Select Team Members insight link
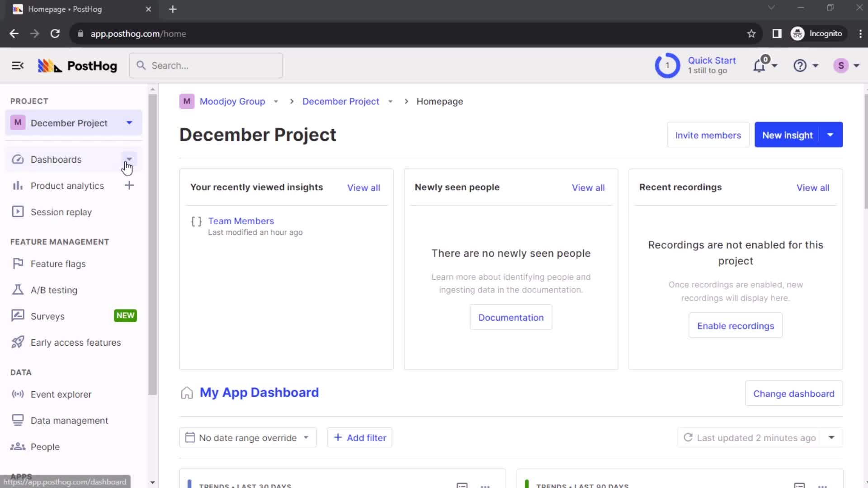The image size is (868, 488). 241,221
